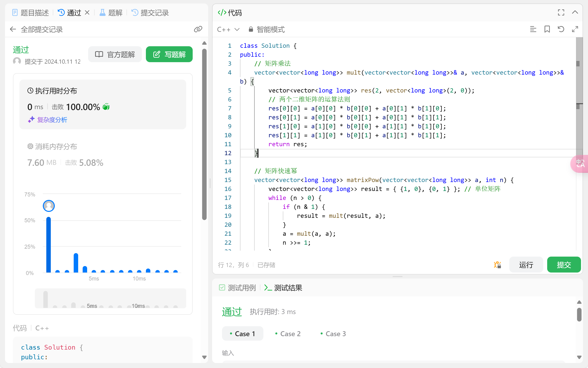The image size is (588, 368).
Task: Click the chip icon beside 消耗内存分布
Action: tap(30, 146)
